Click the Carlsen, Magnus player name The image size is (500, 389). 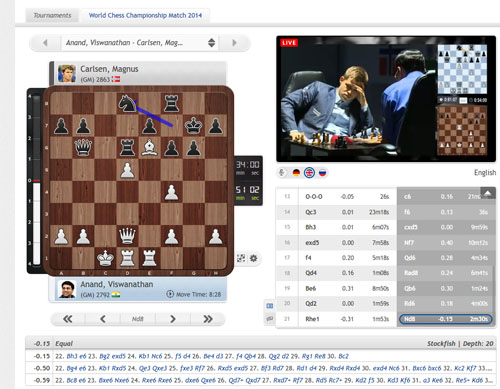click(109, 69)
